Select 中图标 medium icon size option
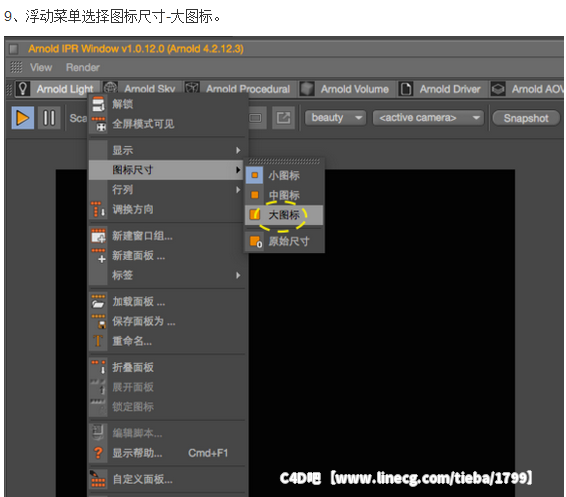This screenshot has width=566, height=497. (x=284, y=195)
